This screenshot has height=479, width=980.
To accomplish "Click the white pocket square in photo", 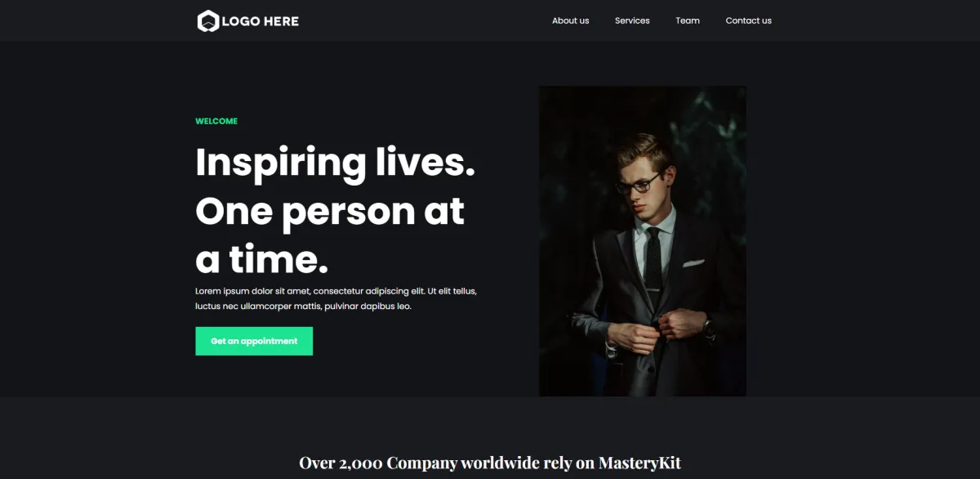I will (693, 263).
